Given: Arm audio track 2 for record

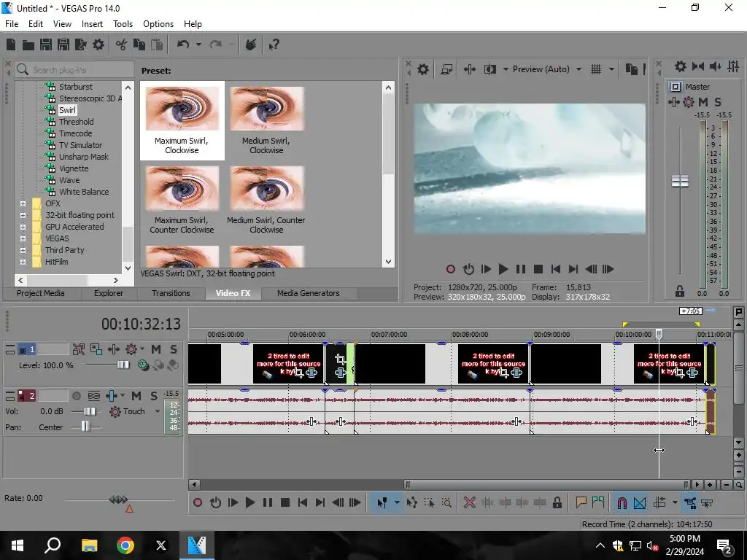Looking at the screenshot, I should [76, 396].
